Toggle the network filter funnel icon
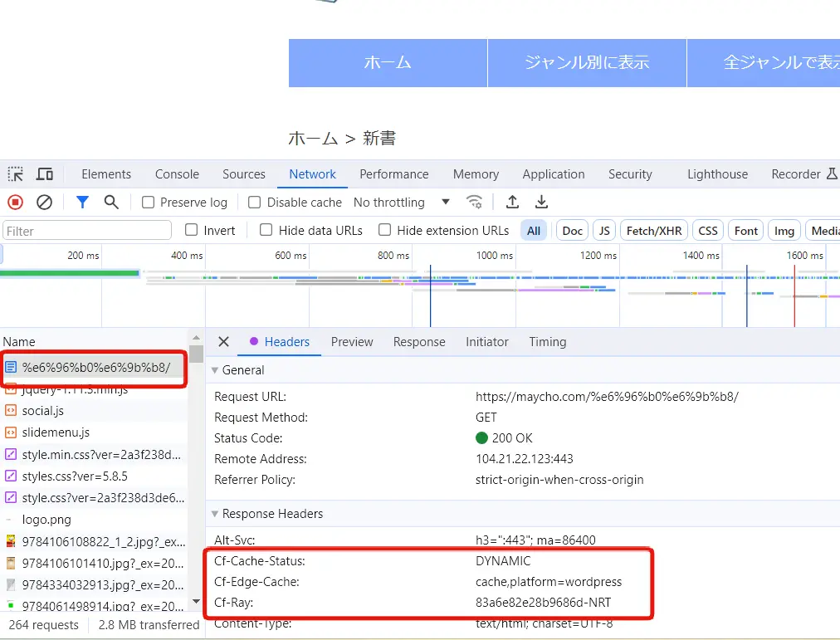Viewport: 840px width, 640px height. coord(82,203)
